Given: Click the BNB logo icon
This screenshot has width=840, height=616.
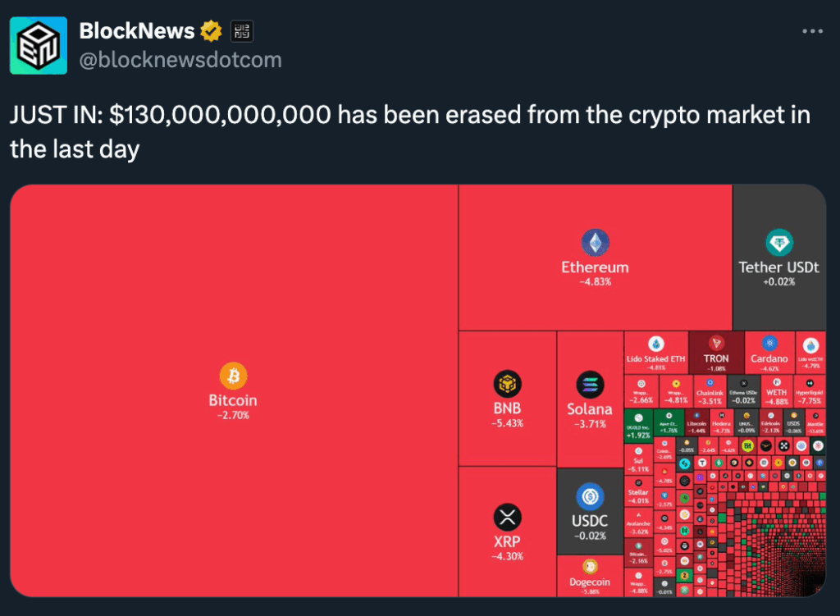Looking at the screenshot, I should pyautogui.click(x=507, y=384).
